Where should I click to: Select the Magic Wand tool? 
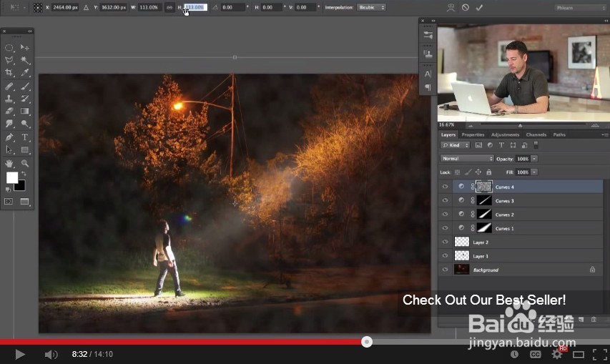tap(25, 60)
